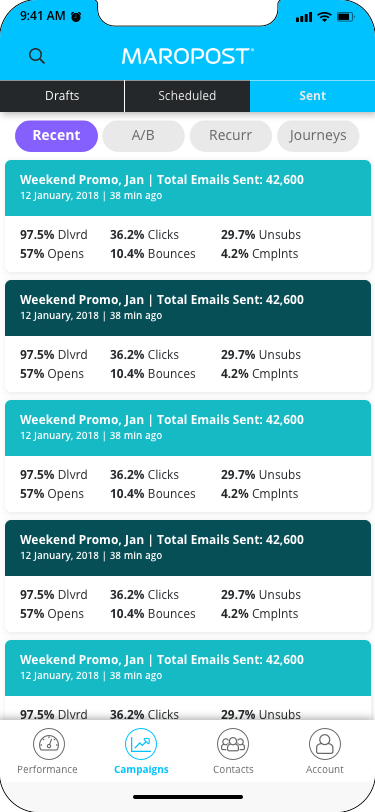
Task: Tap the home indicator bar
Action: coord(188,797)
